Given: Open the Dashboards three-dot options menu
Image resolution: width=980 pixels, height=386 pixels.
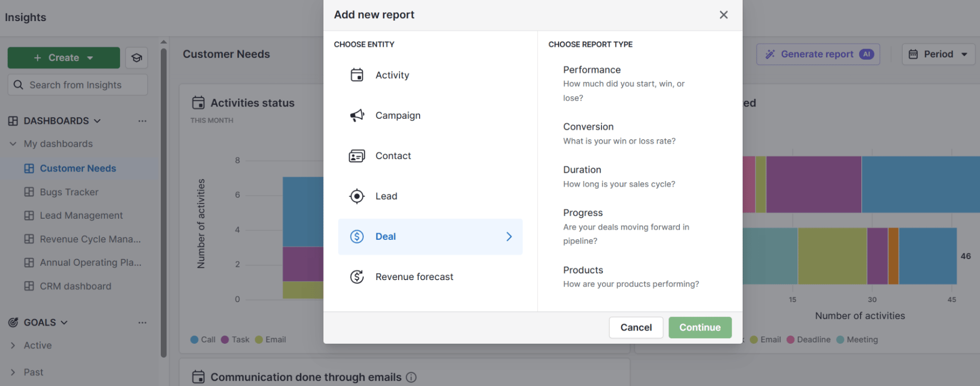Looking at the screenshot, I should coord(142,121).
